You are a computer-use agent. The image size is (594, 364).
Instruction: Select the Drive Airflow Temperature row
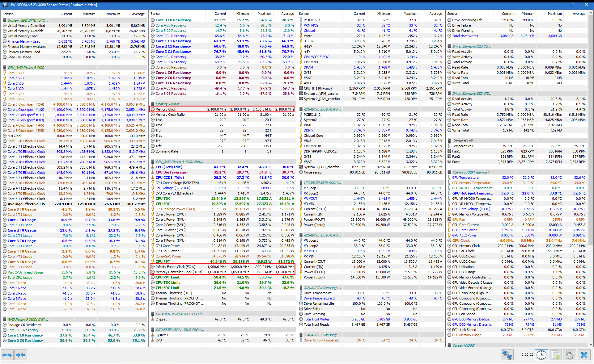371,340
